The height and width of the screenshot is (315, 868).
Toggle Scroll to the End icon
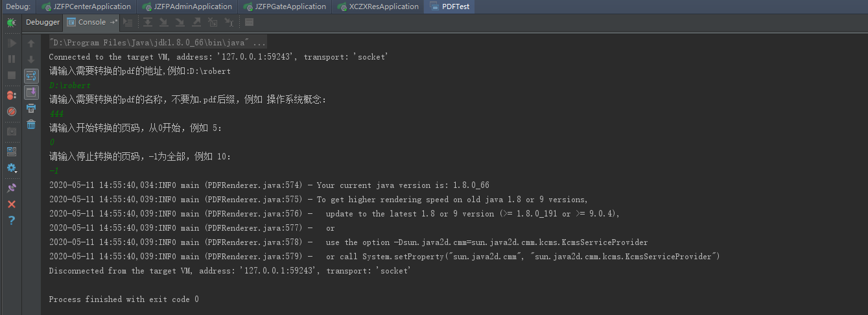(x=31, y=93)
